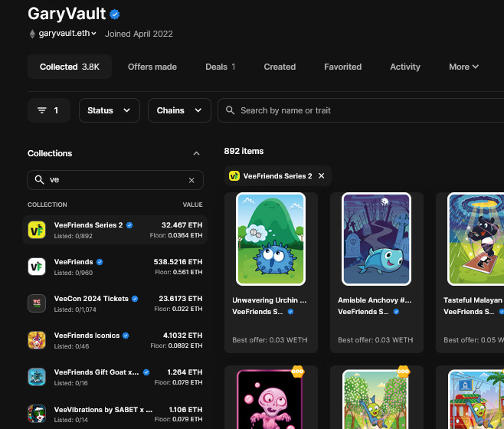504x429 pixels.
Task: Select VeeVibrations by SABET collection row
Action: pos(115,414)
